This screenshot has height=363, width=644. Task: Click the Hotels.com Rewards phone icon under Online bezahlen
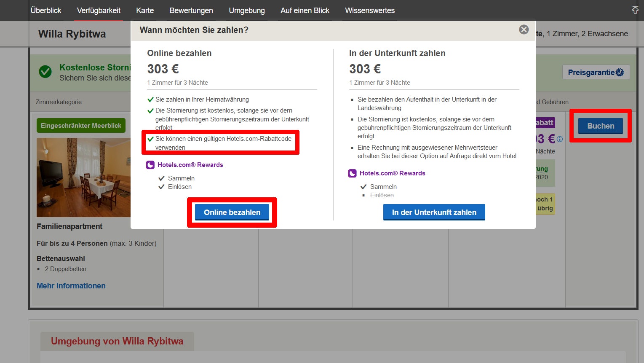(x=150, y=165)
